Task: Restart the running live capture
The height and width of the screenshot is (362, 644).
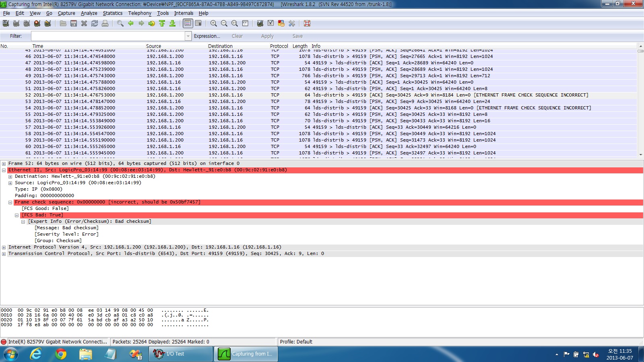Action: click(48, 23)
